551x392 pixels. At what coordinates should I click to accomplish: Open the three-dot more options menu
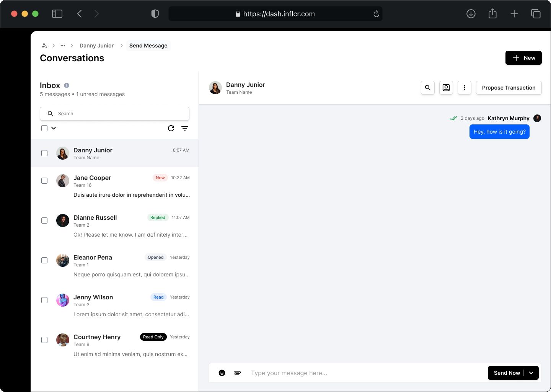[465, 88]
